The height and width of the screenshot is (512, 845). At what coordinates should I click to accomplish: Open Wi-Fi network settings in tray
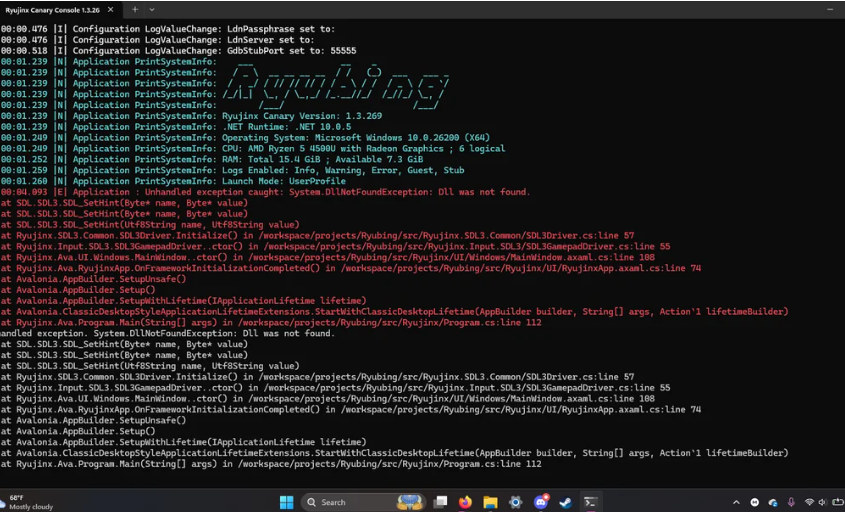point(809,502)
